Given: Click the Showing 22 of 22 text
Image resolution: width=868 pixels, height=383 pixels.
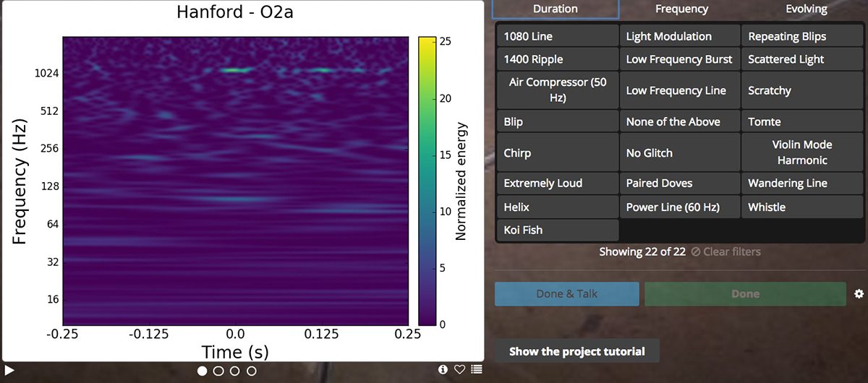Looking at the screenshot, I should coord(642,251).
